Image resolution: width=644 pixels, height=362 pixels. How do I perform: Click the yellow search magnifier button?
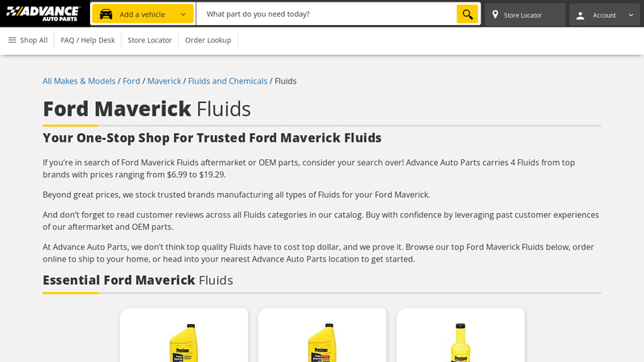point(468,14)
